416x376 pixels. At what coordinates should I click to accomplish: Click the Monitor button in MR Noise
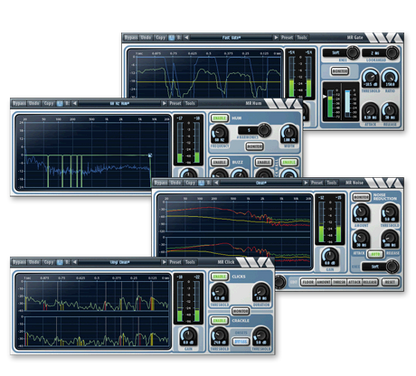pyautogui.click(x=361, y=197)
